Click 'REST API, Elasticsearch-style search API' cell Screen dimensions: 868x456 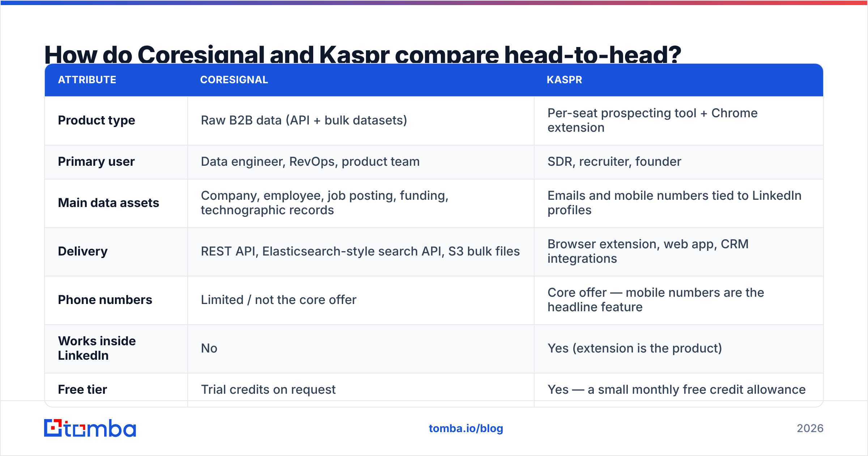pyautogui.click(x=360, y=251)
